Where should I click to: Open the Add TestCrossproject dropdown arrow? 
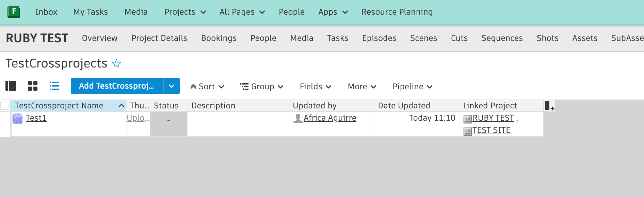pos(172,86)
